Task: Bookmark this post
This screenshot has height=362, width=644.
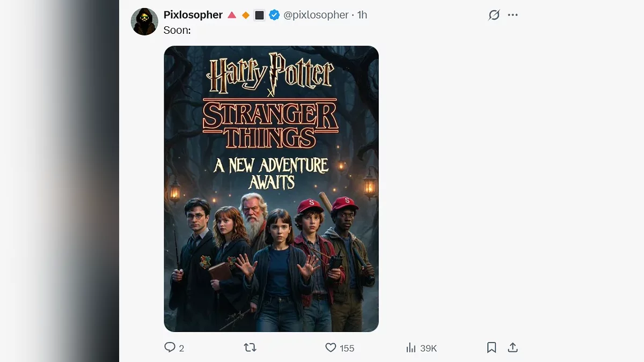Action: click(492, 348)
